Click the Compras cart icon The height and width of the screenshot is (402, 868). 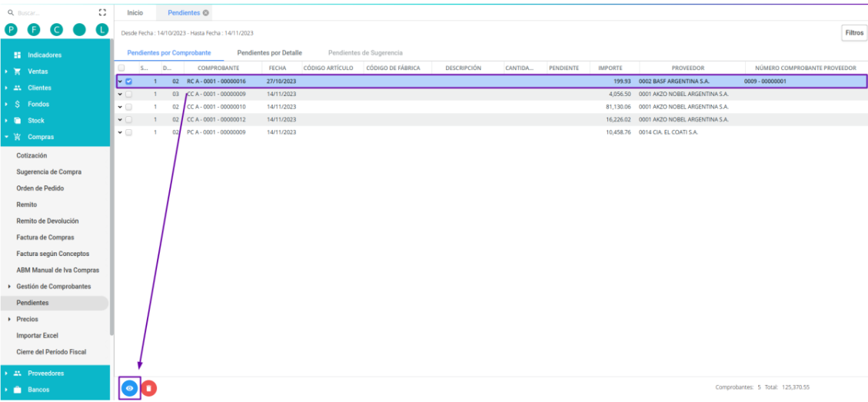[x=17, y=137]
